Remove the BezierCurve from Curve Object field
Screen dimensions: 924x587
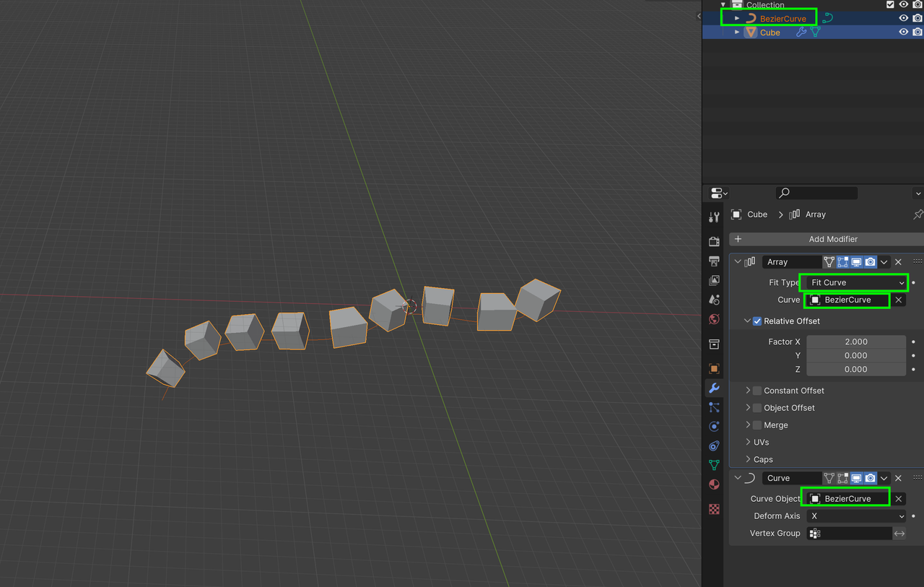pos(899,498)
